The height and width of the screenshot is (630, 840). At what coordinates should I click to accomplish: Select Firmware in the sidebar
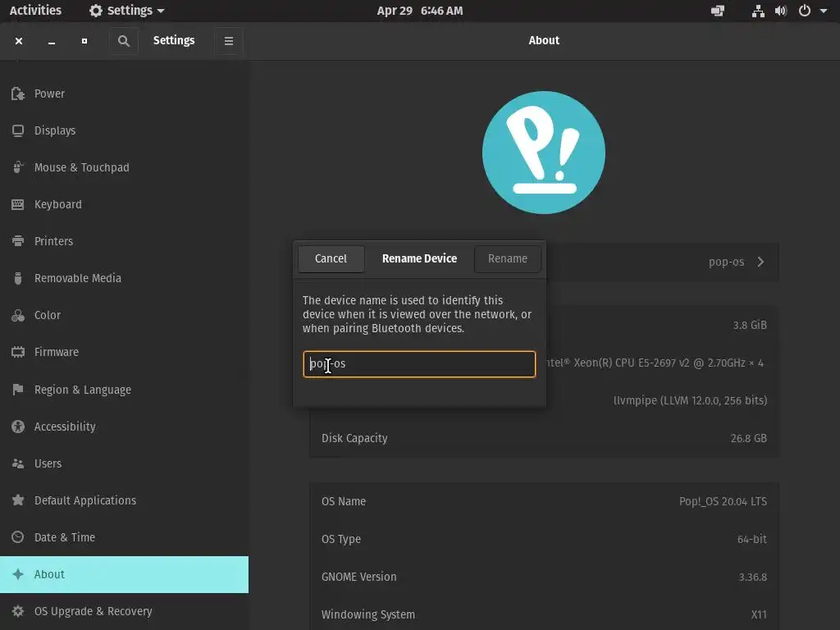[x=125, y=352]
